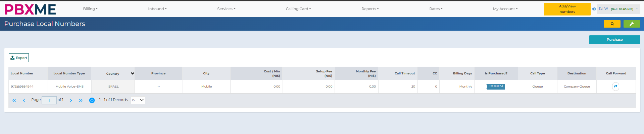Image resolution: width=644 pixels, height=134 pixels.
Task: Go to the next page
Action: (x=71, y=100)
